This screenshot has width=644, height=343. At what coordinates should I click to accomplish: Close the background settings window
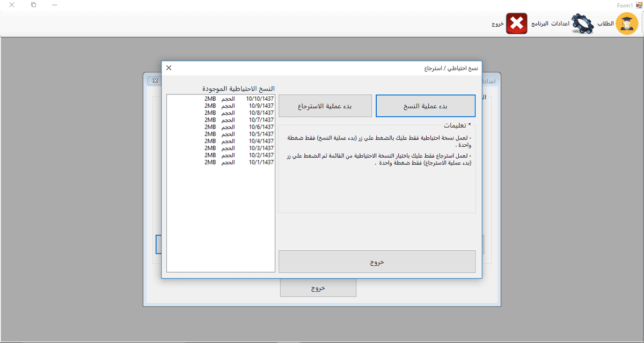point(155,80)
